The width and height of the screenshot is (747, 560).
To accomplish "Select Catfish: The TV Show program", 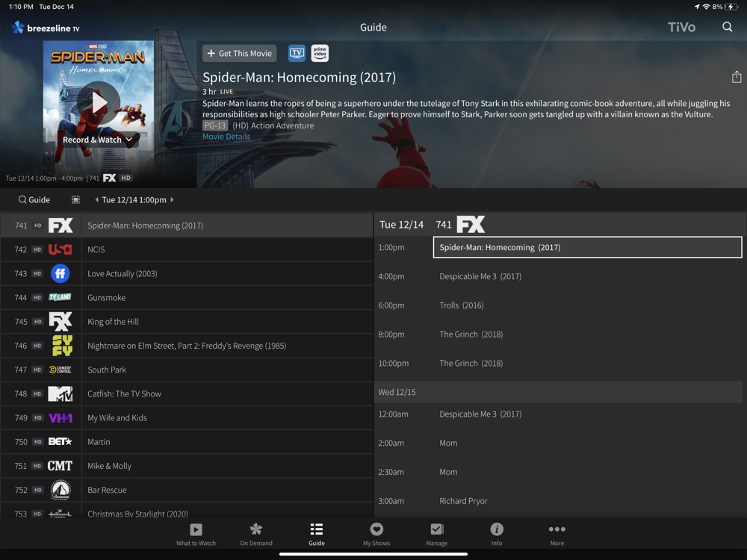I will point(227,393).
